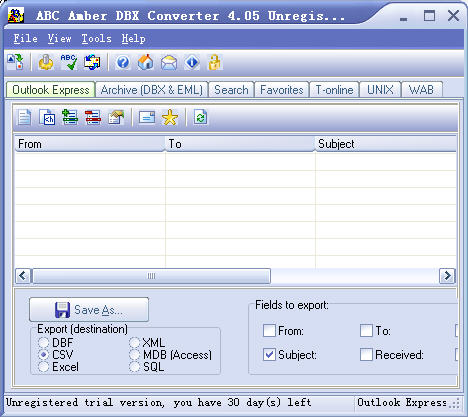Sort by the From column header
The width and height of the screenshot is (468, 417).
tap(90, 144)
